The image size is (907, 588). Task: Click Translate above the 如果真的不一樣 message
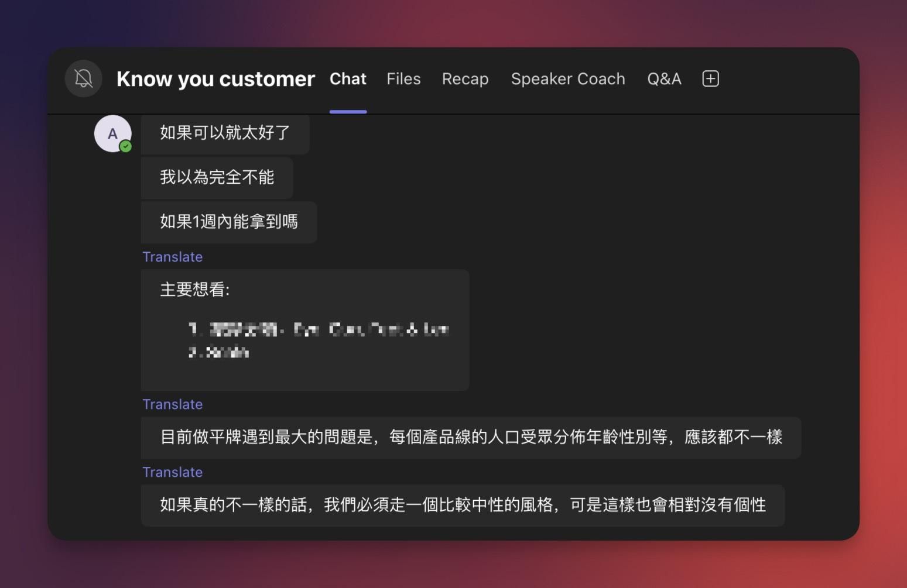[x=173, y=472]
